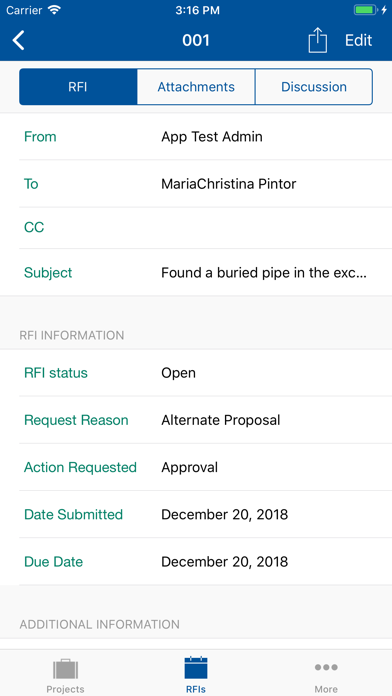Screen dimensions: 392x696
Task: Tap the empty CC field row
Action: [206, 228]
